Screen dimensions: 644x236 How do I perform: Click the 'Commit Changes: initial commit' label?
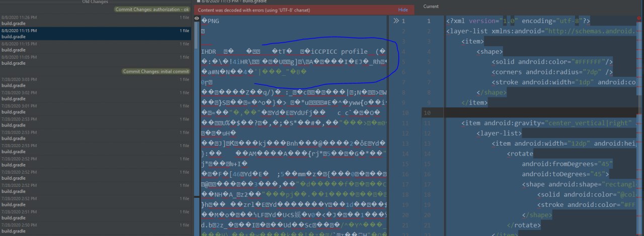tap(156, 71)
